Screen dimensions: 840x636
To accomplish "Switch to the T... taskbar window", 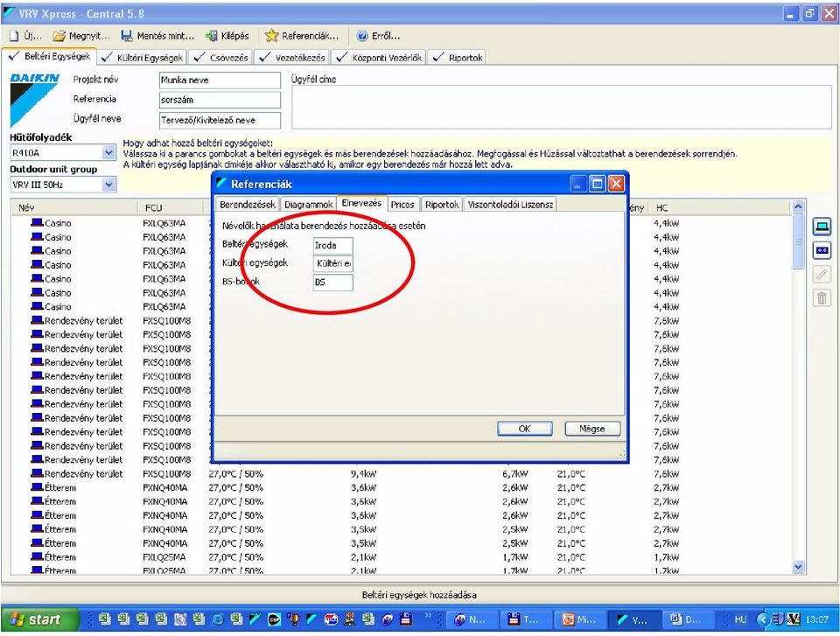I will [525, 620].
